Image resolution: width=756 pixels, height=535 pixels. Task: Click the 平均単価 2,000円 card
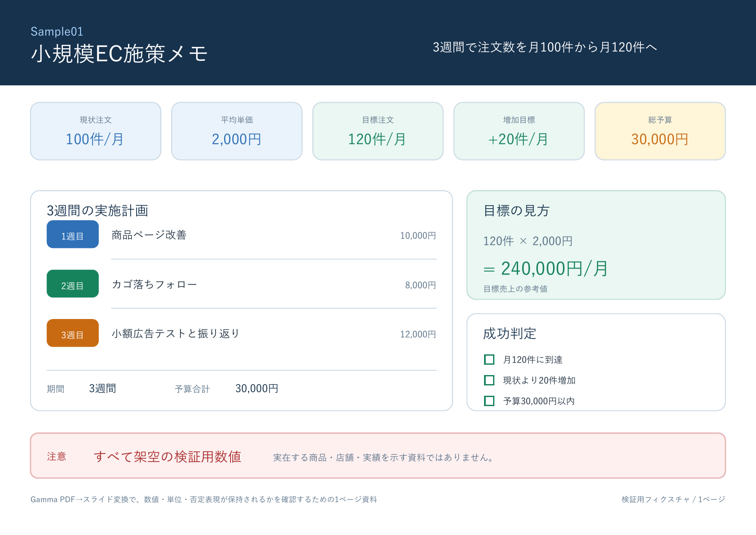pos(237,131)
